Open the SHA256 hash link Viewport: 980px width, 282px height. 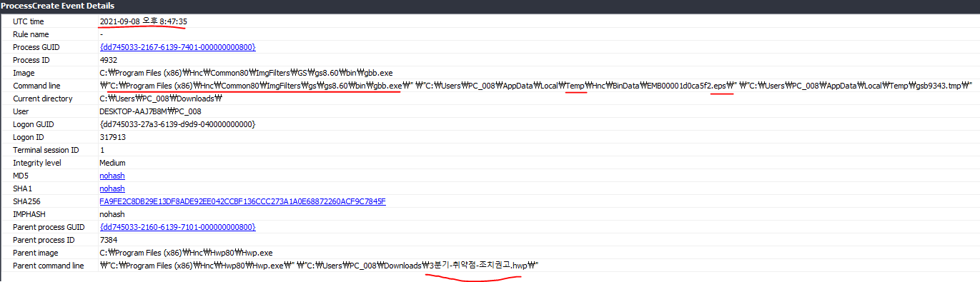click(x=242, y=201)
